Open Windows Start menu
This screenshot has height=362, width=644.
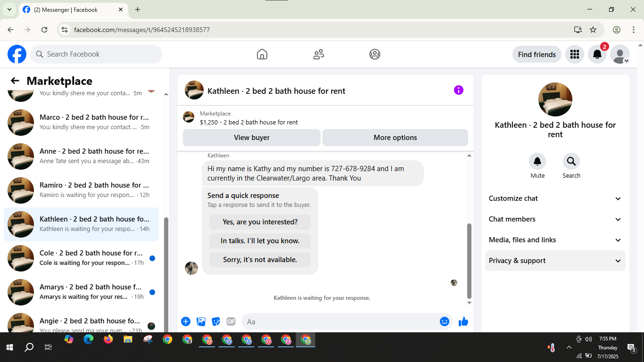coord(9,347)
